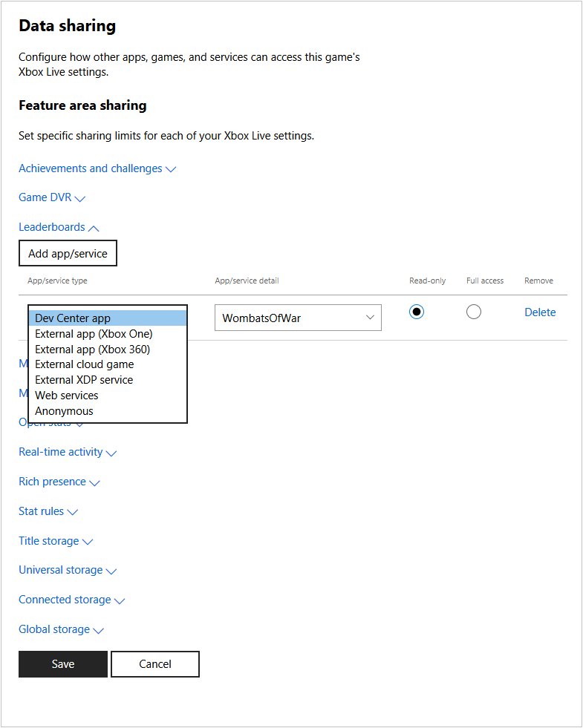Select the Read-only radio button
Image resolution: width=583 pixels, height=728 pixels.
tap(416, 312)
